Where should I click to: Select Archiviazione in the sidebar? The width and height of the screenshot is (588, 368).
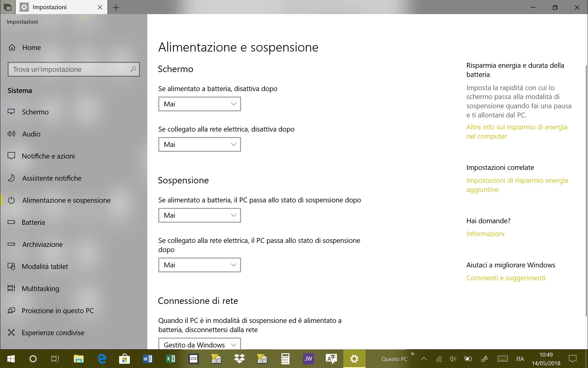42,244
